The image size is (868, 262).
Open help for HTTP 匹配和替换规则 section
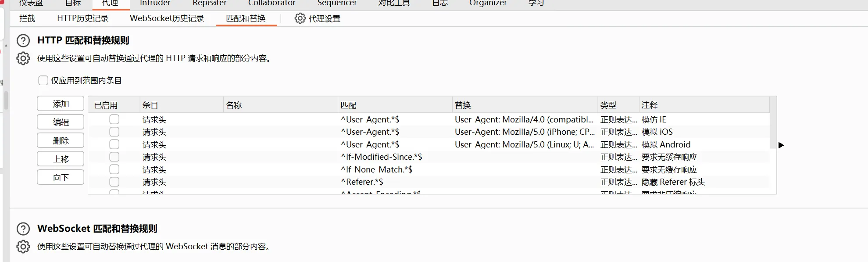click(x=23, y=41)
